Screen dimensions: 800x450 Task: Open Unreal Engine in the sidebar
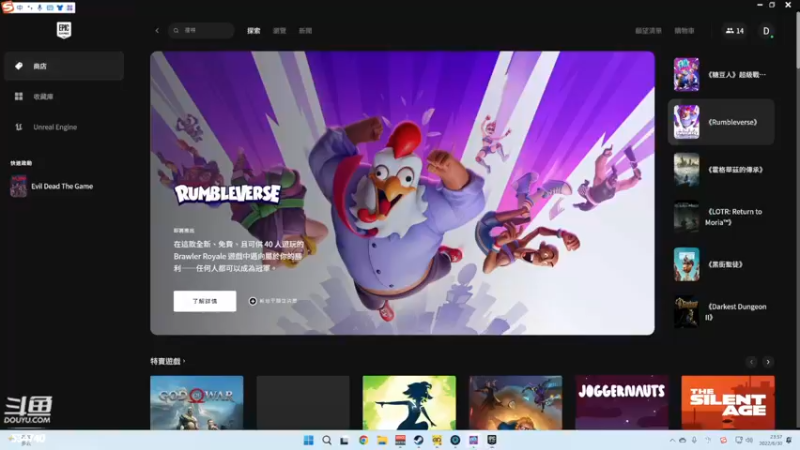pyautogui.click(x=64, y=127)
